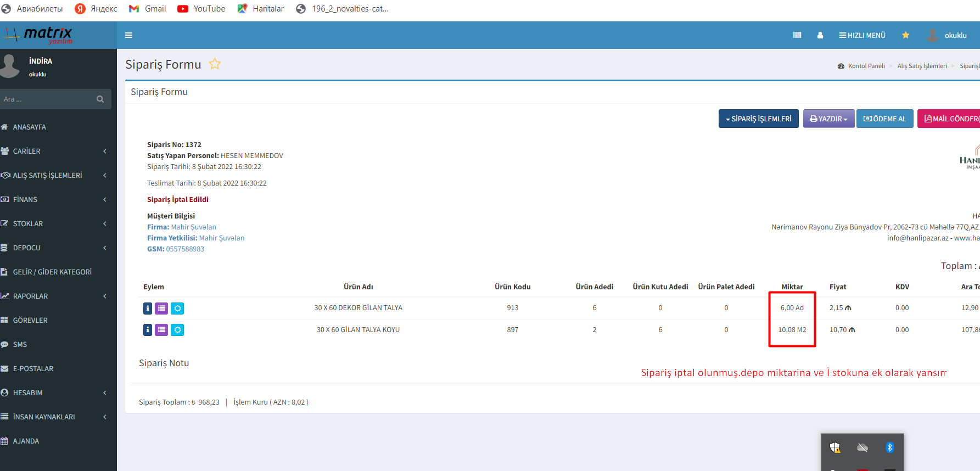This screenshot has height=471, width=980.
Task: Click the search magnifier icon in sidebar
Action: coord(100,99)
